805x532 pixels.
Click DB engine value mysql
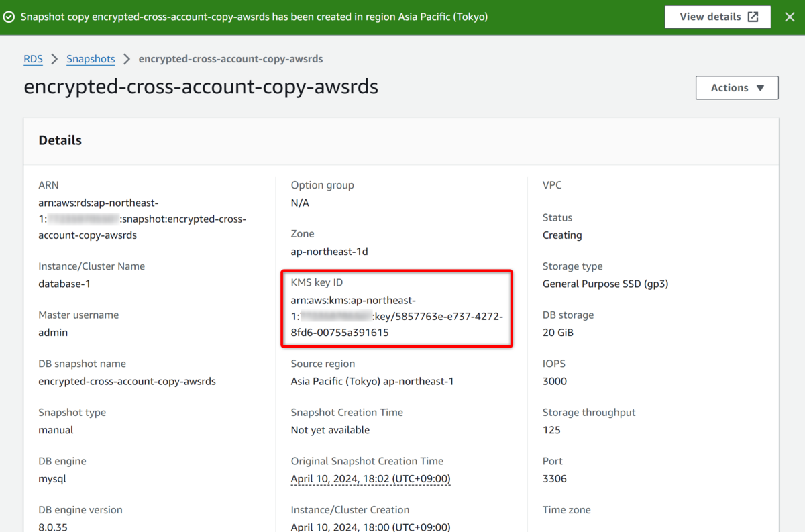tap(52, 479)
